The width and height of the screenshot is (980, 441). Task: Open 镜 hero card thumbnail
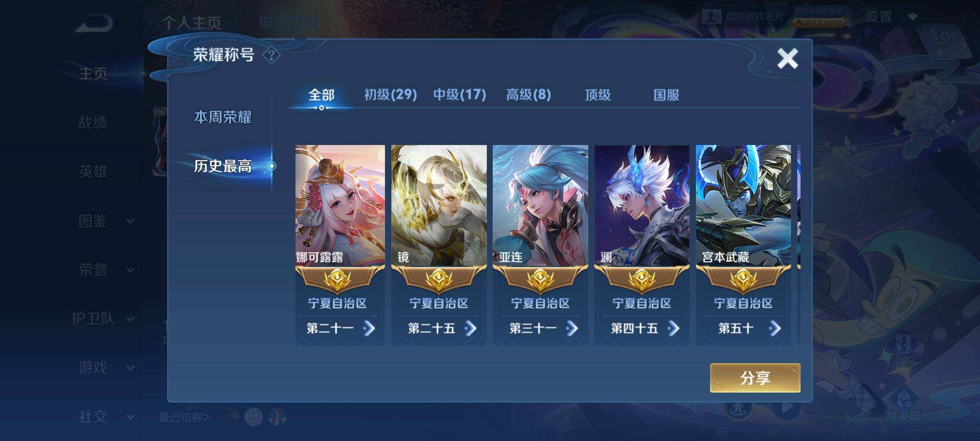(x=439, y=205)
